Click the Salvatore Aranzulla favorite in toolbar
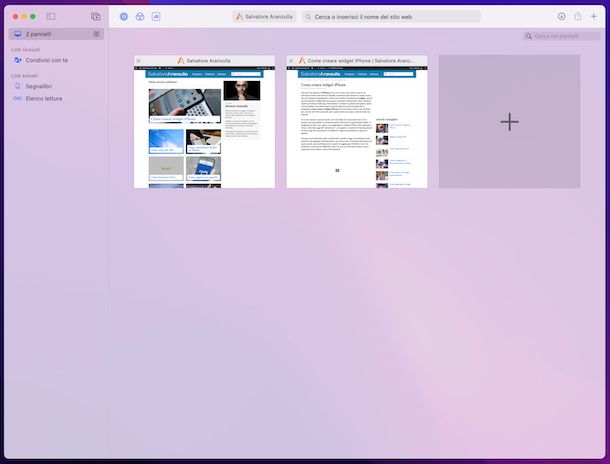 click(265, 17)
